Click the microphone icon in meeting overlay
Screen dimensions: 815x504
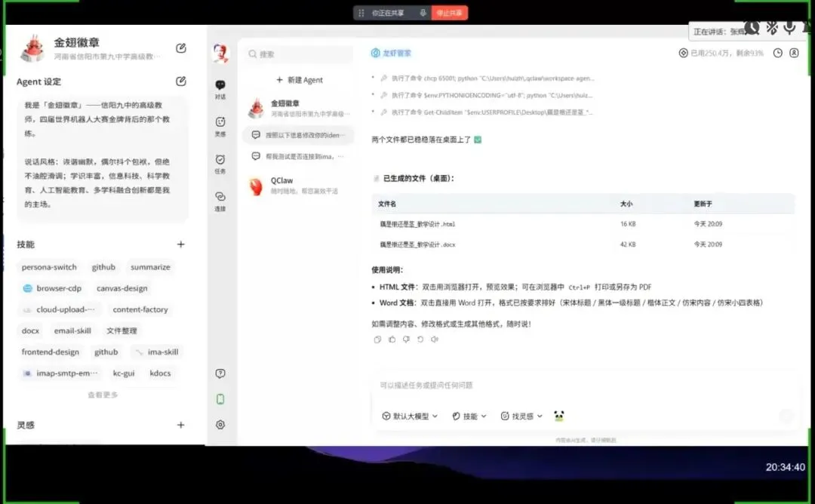coord(789,28)
